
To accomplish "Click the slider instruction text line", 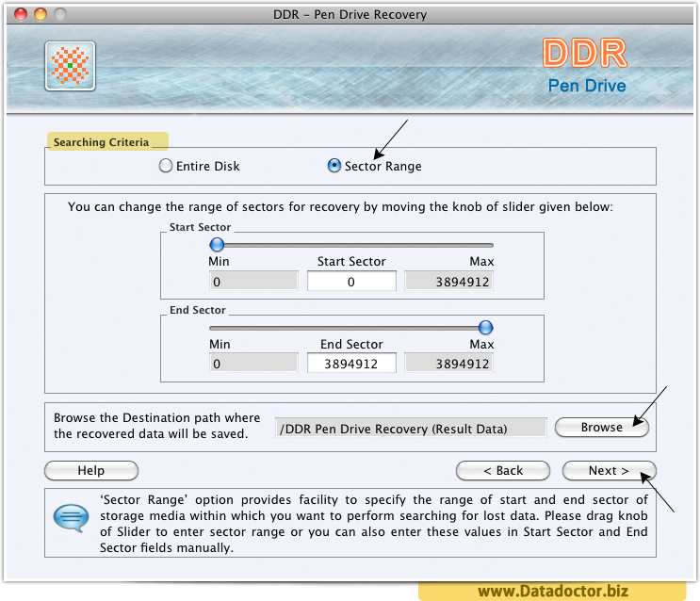I will (x=340, y=206).
